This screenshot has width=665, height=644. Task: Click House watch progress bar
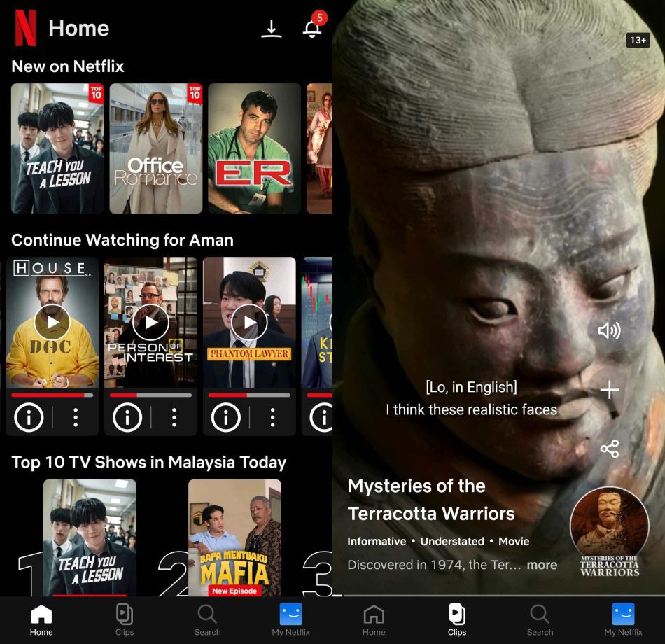coord(52,395)
